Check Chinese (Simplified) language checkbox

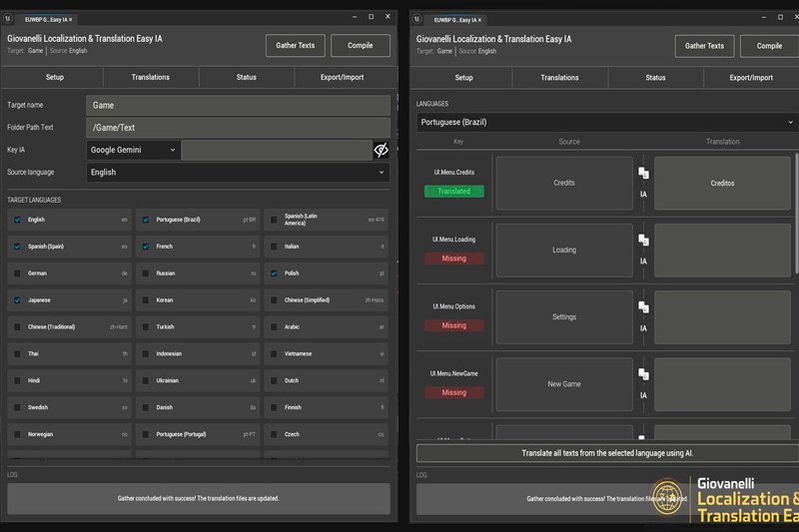274,300
